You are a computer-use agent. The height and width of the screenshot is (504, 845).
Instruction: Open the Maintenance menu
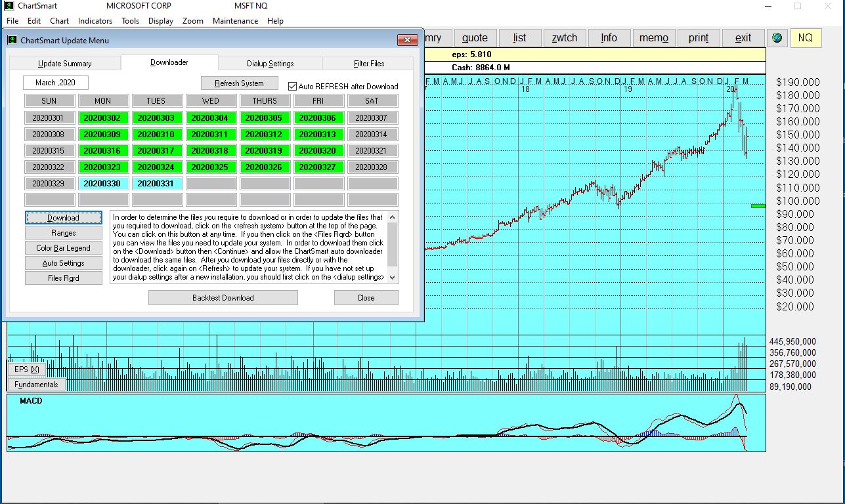235,21
